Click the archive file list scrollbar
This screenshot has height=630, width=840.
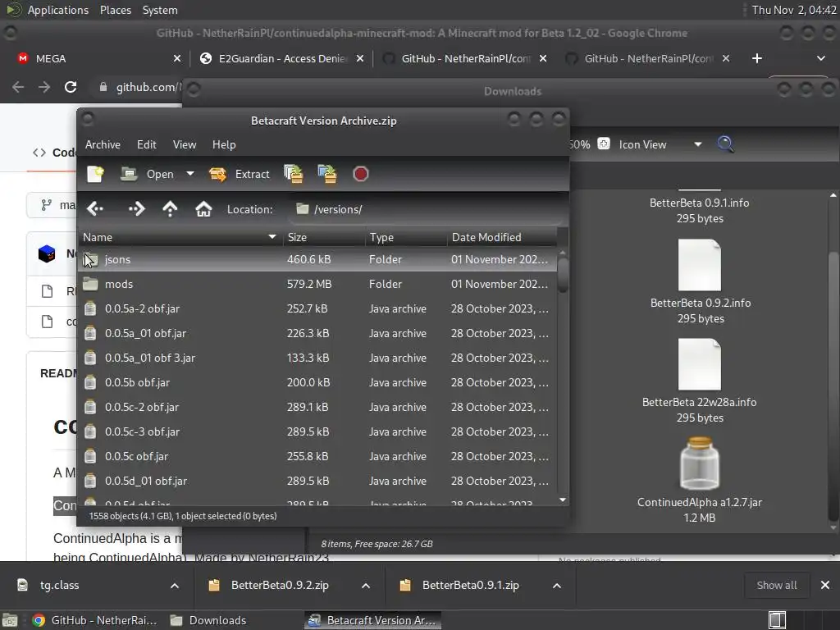pos(563,275)
